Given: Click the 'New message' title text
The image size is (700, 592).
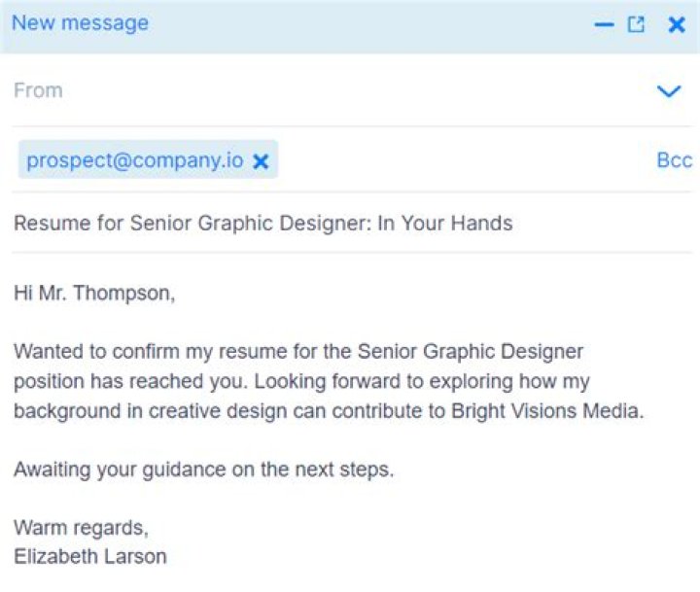Looking at the screenshot, I should [80, 23].
